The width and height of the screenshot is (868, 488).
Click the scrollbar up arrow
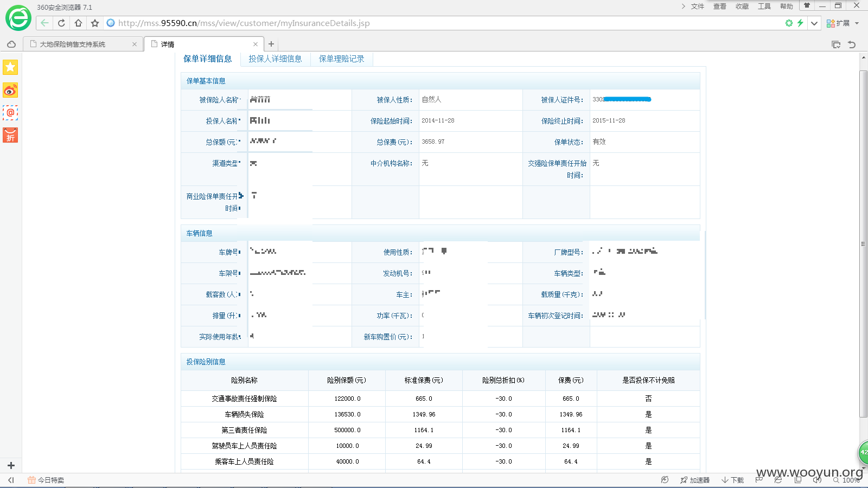[864, 56]
